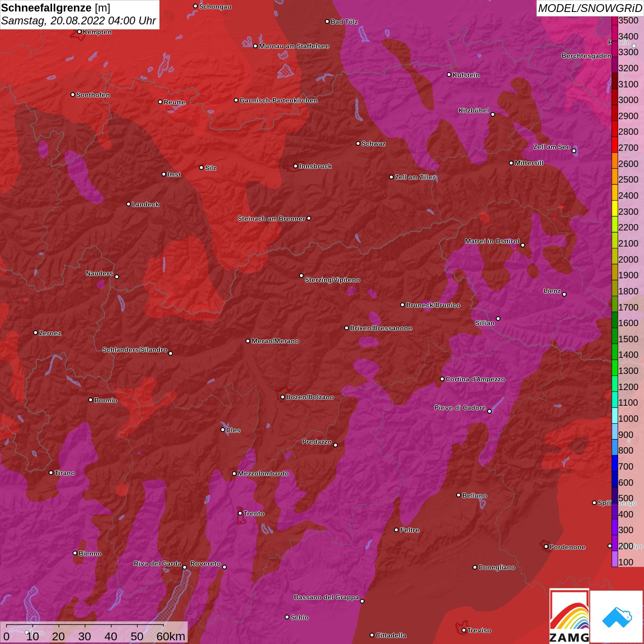Select the 'Bozen/Bolzano' city label

pos(310,397)
